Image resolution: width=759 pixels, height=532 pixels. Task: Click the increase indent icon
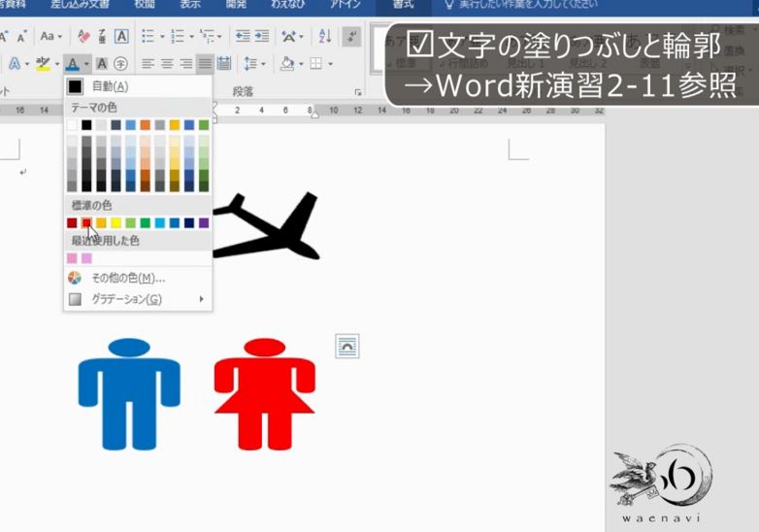[262, 36]
